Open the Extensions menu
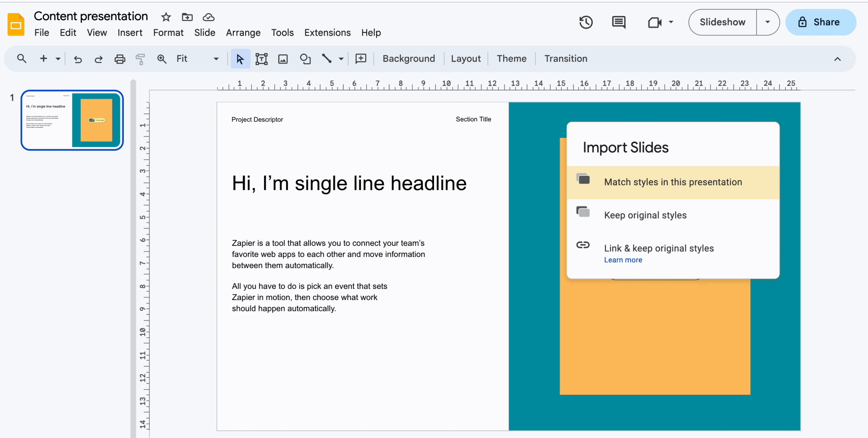The height and width of the screenshot is (438, 868). point(327,33)
